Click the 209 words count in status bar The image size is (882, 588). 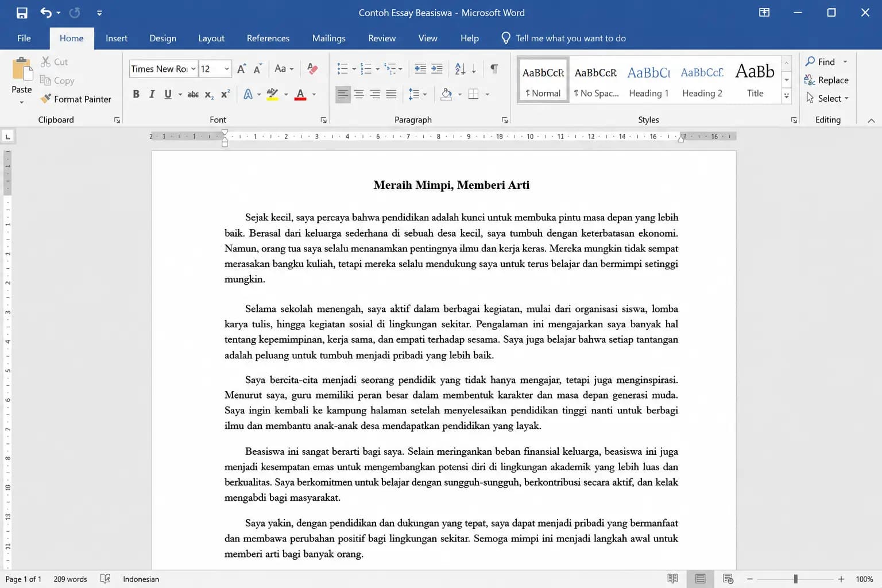[x=70, y=579]
